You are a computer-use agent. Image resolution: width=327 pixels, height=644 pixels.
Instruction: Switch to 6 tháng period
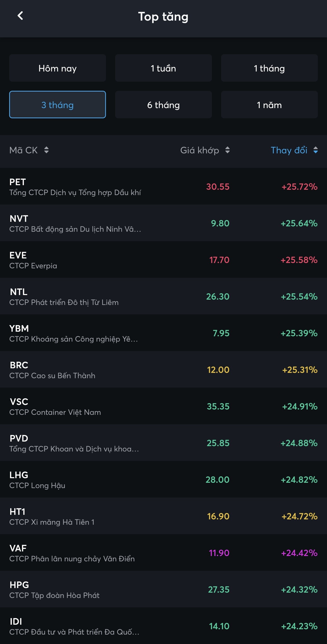[x=163, y=105]
